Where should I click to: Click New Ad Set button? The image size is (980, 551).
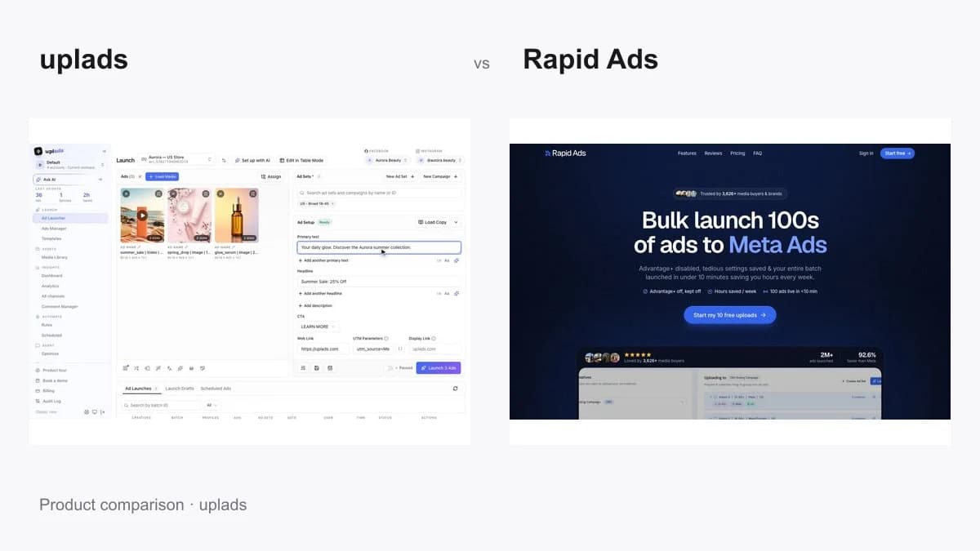(400, 176)
